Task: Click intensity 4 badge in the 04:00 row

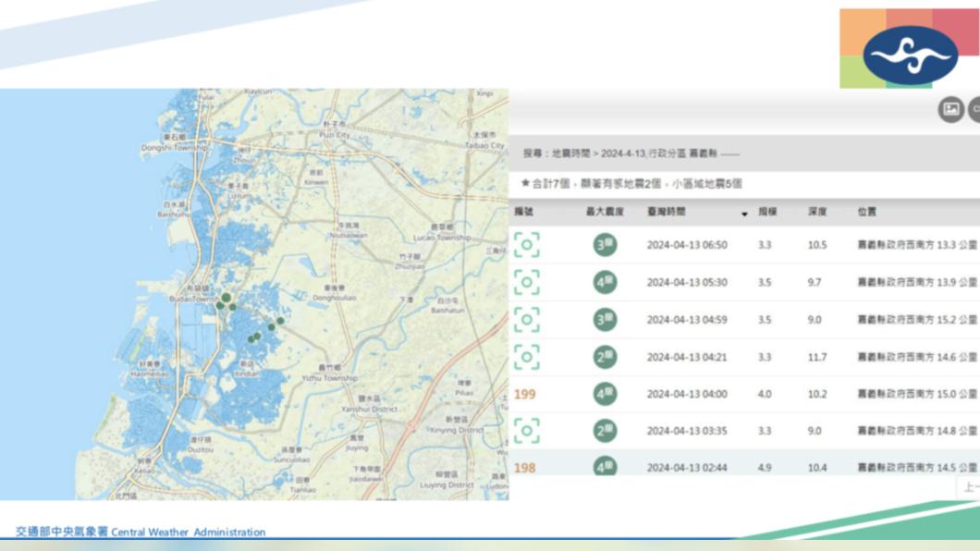Action: tap(606, 394)
